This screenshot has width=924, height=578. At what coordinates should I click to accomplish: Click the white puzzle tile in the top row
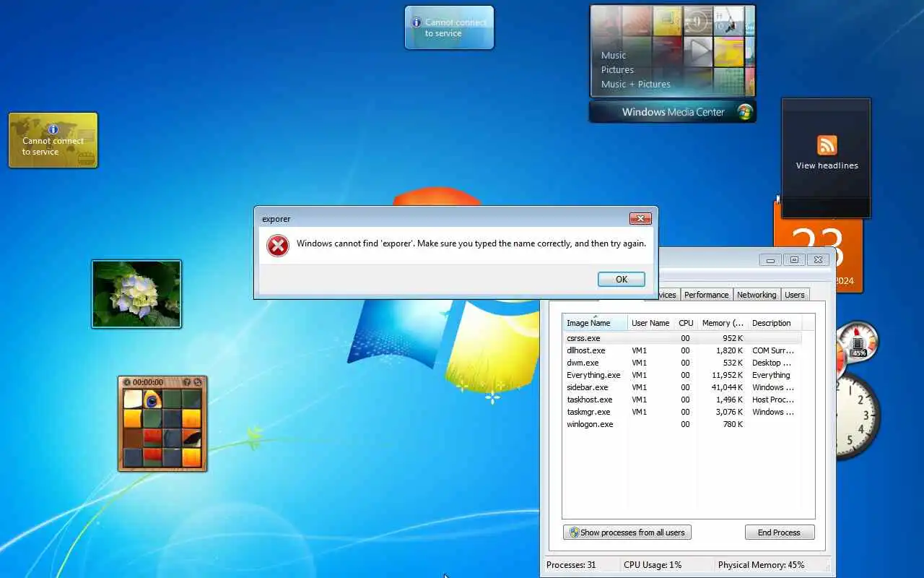point(133,400)
